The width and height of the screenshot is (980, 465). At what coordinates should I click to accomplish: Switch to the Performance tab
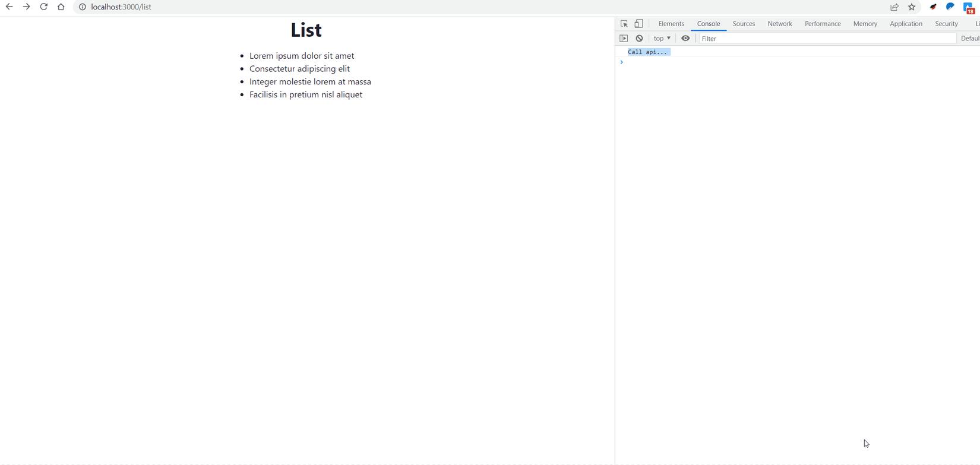[x=823, y=24]
